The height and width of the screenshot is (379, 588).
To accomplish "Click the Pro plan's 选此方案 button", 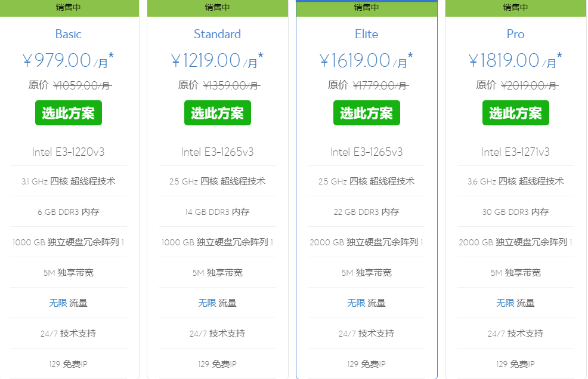I will pyautogui.click(x=515, y=113).
